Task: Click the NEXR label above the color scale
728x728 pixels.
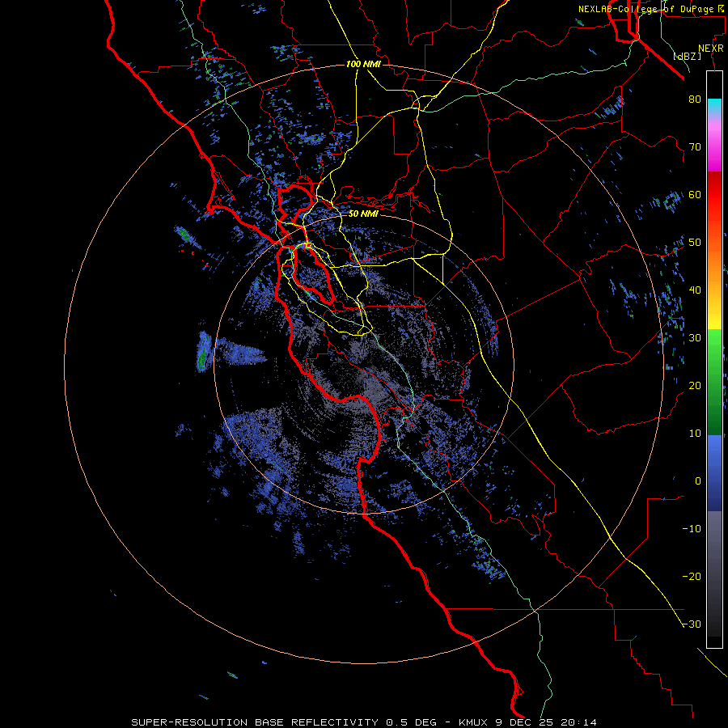Action: click(710, 49)
